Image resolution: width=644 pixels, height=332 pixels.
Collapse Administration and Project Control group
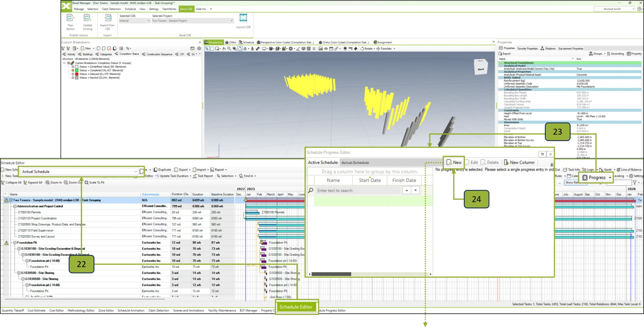tap(15, 206)
